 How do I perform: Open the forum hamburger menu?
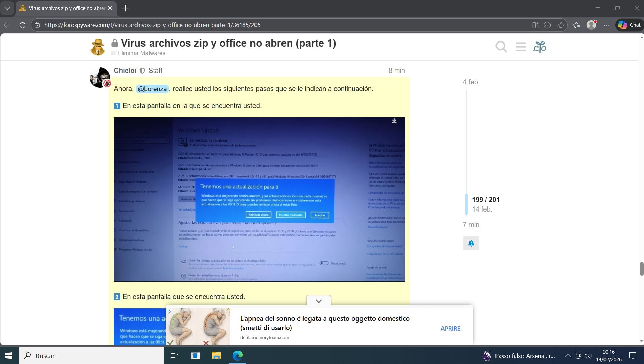tap(520, 47)
